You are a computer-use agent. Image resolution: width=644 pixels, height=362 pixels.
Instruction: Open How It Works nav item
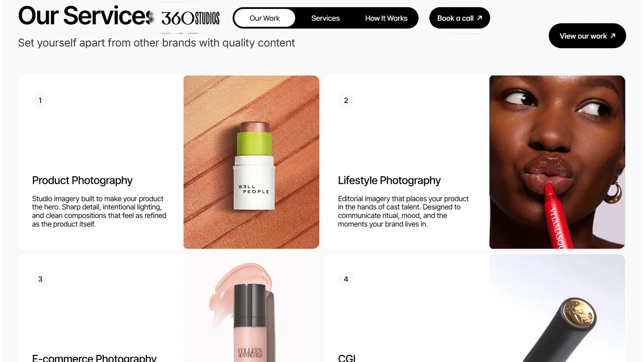click(x=386, y=18)
